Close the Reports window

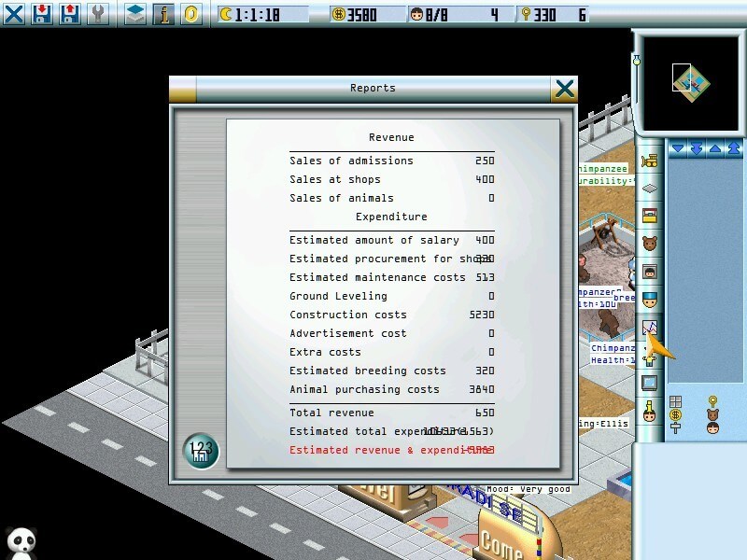pos(565,89)
